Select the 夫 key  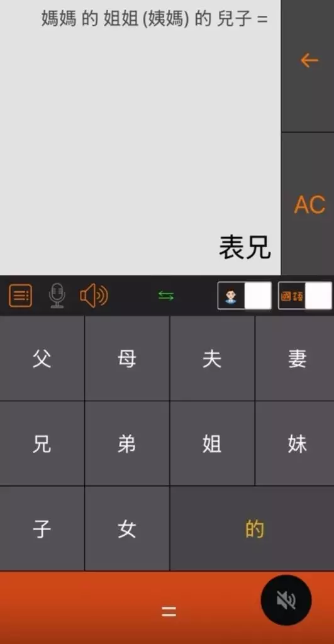[x=212, y=358]
